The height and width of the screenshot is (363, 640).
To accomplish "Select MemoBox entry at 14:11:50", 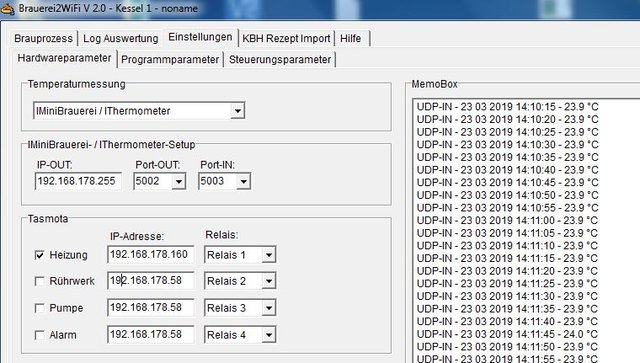I will coord(507,347).
